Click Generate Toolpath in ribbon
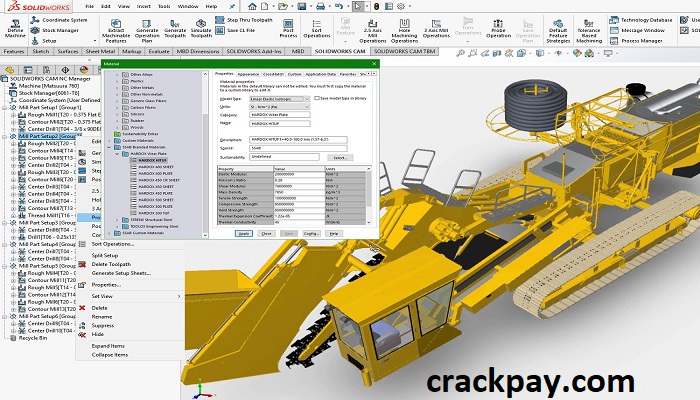 (x=175, y=29)
